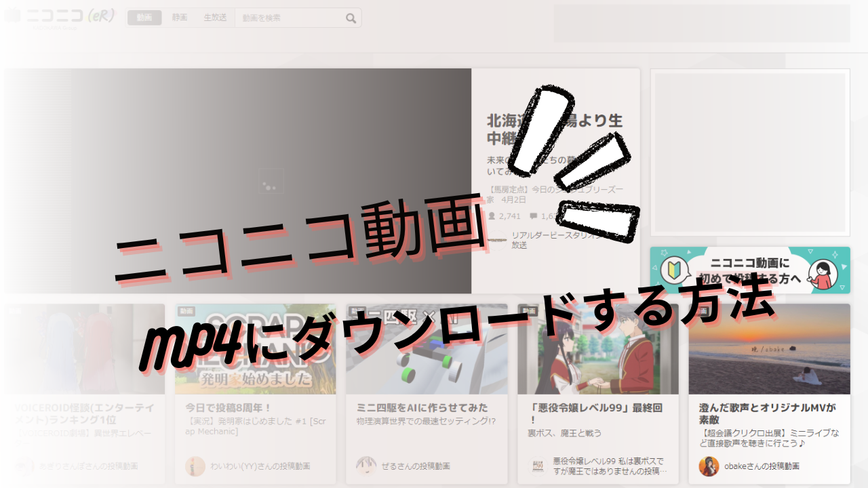Open ぜるさんの投稿動画 link

point(416,466)
